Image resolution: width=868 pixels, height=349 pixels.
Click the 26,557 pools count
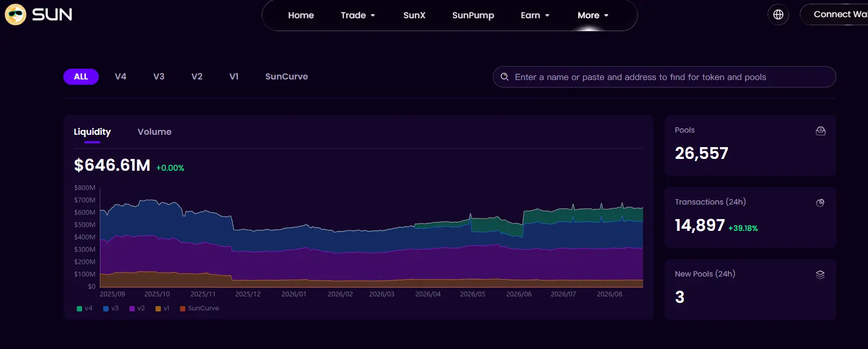(x=702, y=154)
